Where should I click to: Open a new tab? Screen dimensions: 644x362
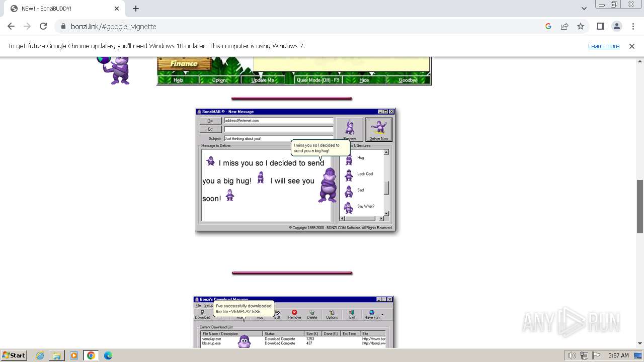[136, 9]
